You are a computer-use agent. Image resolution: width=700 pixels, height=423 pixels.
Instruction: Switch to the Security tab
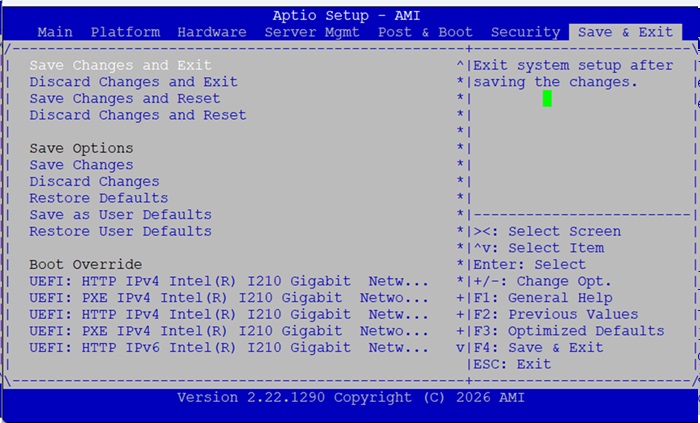[x=525, y=32]
